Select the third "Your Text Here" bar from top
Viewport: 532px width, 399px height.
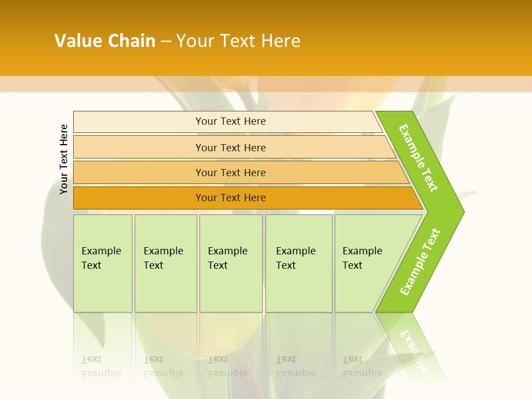click(x=230, y=172)
